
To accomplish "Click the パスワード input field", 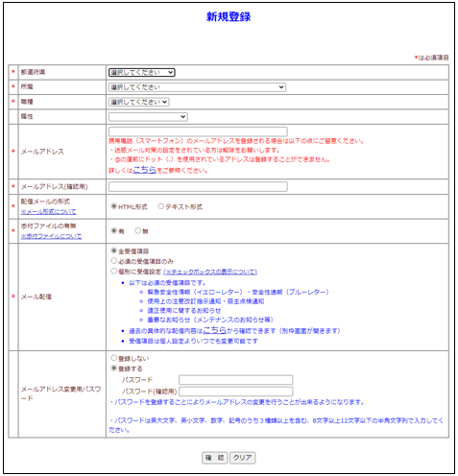I will pyautogui.click(x=236, y=380).
